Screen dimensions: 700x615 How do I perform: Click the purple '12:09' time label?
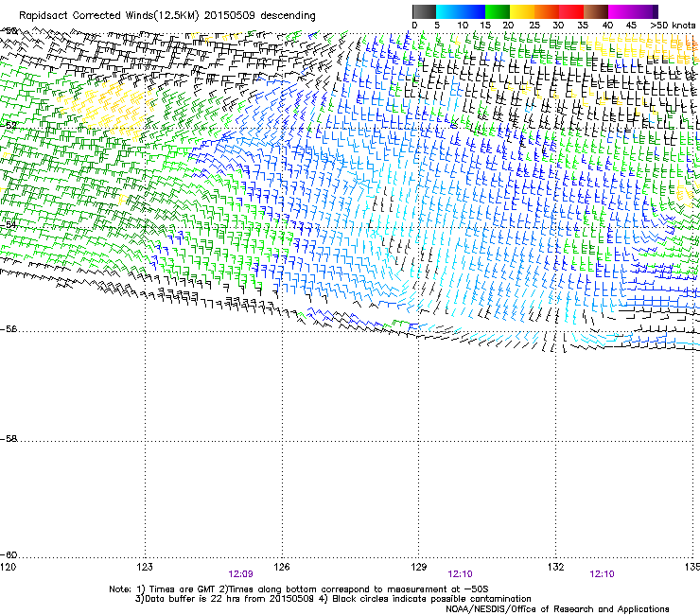[240, 574]
